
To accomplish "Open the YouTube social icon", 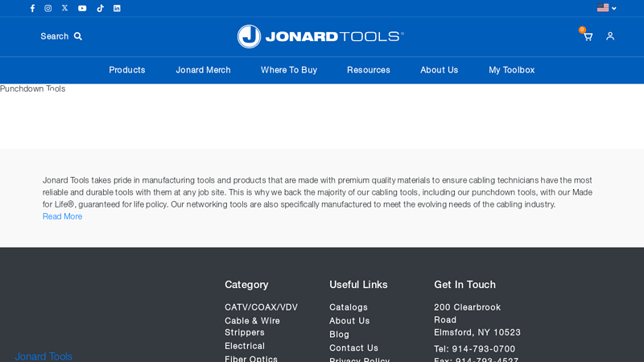I will point(82,8).
